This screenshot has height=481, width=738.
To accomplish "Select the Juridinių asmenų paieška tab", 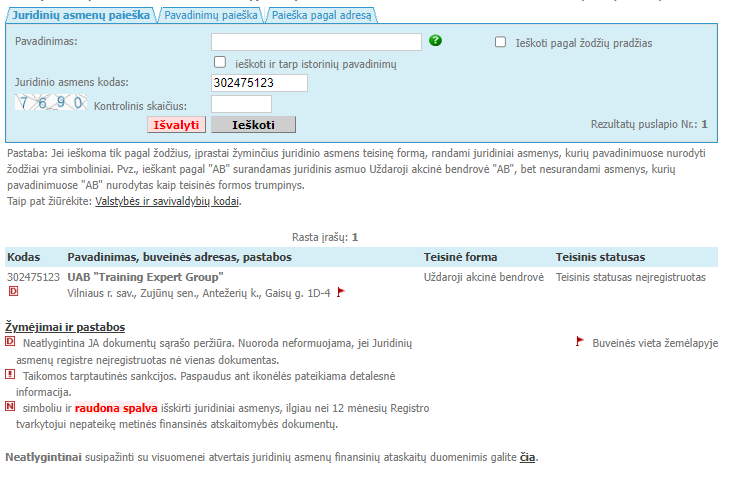I will click(80, 15).
